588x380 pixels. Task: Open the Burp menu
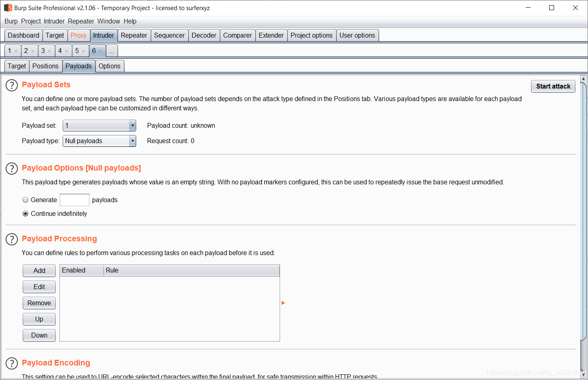(x=11, y=21)
